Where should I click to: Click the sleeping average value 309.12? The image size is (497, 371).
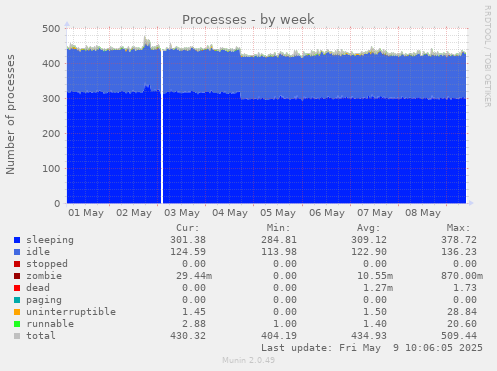coord(369,240)
